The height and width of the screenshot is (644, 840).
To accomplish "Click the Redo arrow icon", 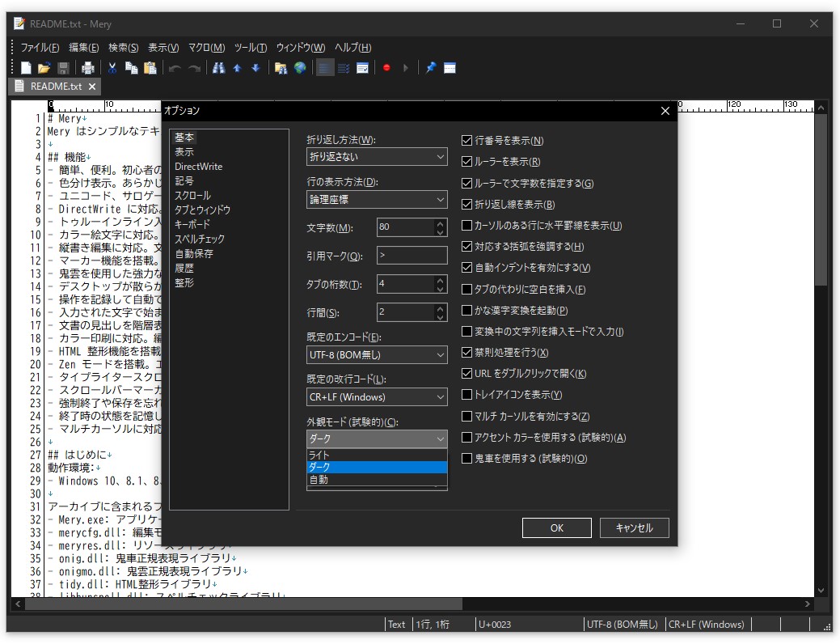I will [x=194, y=68].
